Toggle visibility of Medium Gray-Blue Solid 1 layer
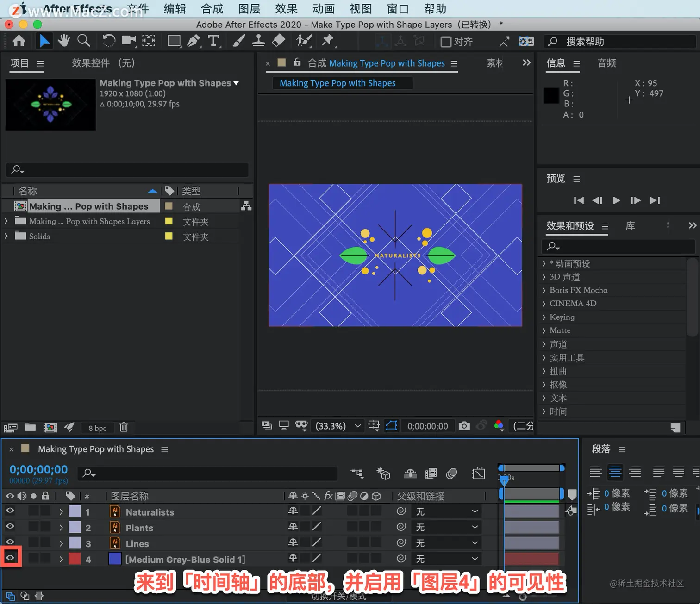700x604 pixels. [10, 558]
